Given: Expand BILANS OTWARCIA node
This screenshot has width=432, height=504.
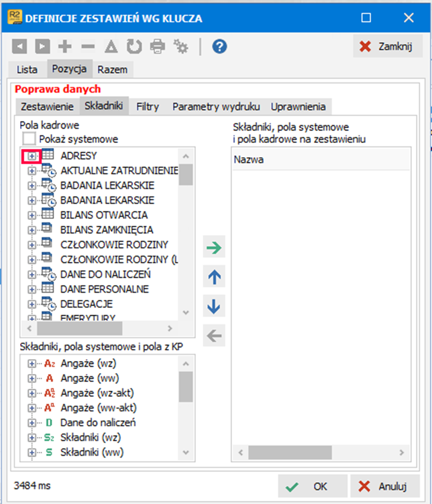Looking at the screenshot, I should pos(31,215).
